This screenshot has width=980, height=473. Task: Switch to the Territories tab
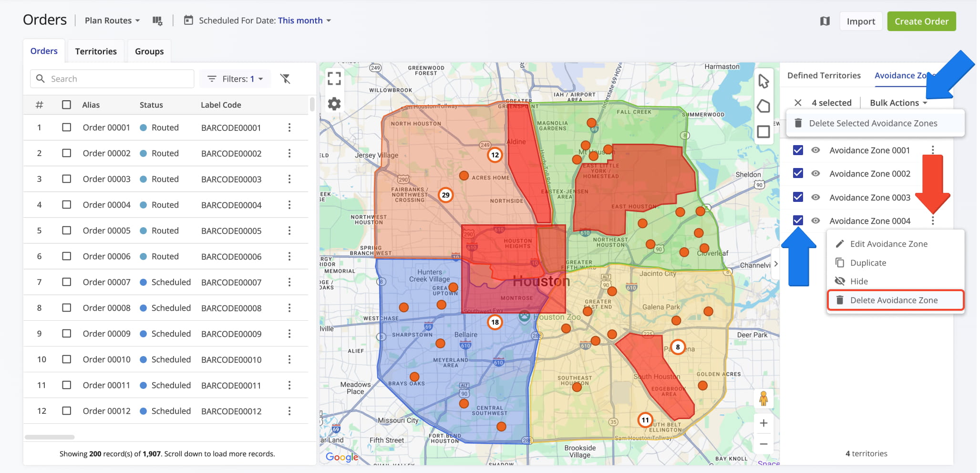96,51
